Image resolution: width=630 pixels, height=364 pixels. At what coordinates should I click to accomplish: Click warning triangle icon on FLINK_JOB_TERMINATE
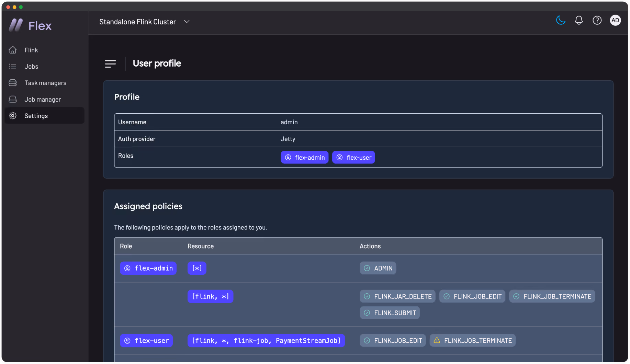(x=437, y=341)
